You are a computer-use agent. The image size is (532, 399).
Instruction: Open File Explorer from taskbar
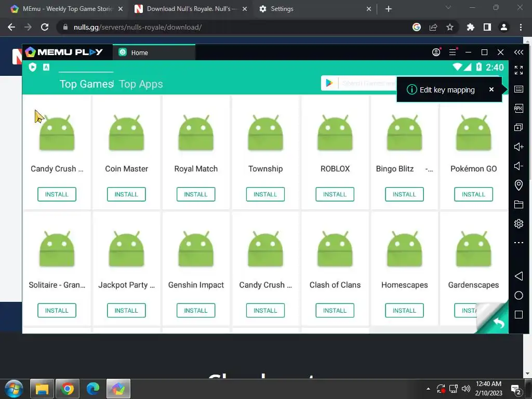coord(42,389)
